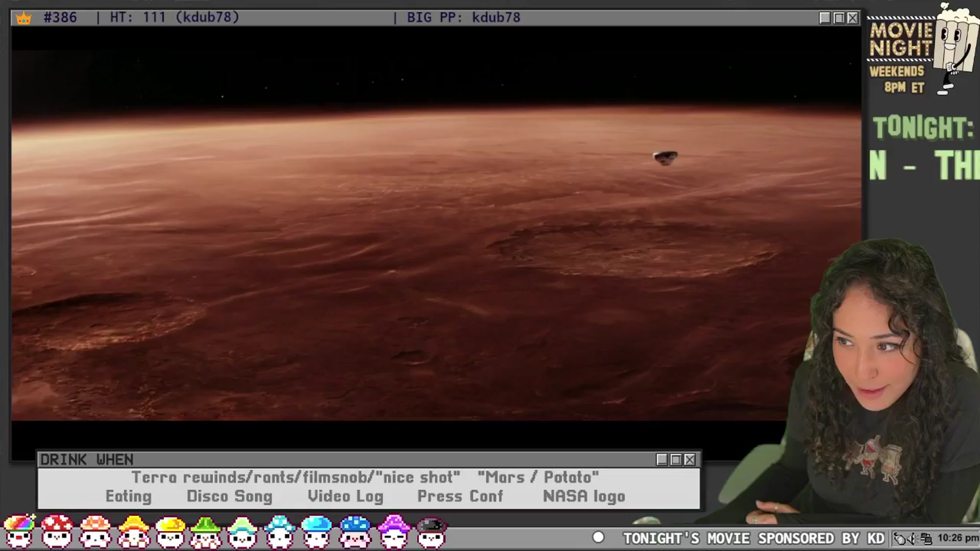Click the light teal spotted mushroom character
Screen dimensions: 980x551
point(280,532)
